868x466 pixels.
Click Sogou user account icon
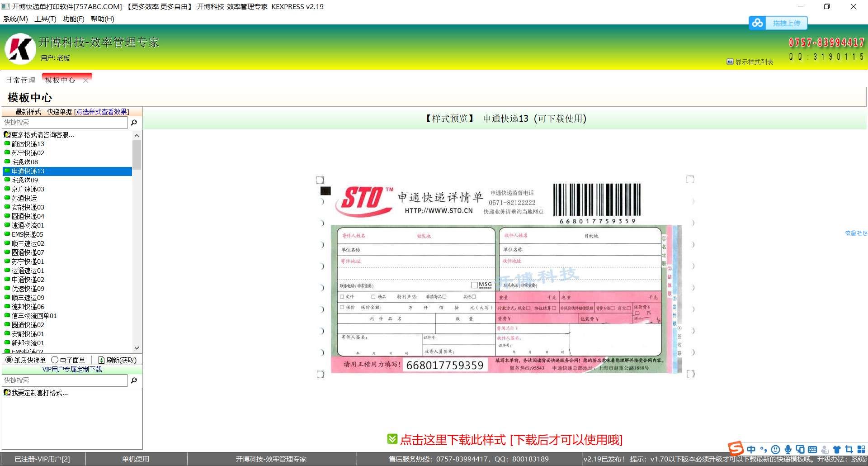pos(825,449)
